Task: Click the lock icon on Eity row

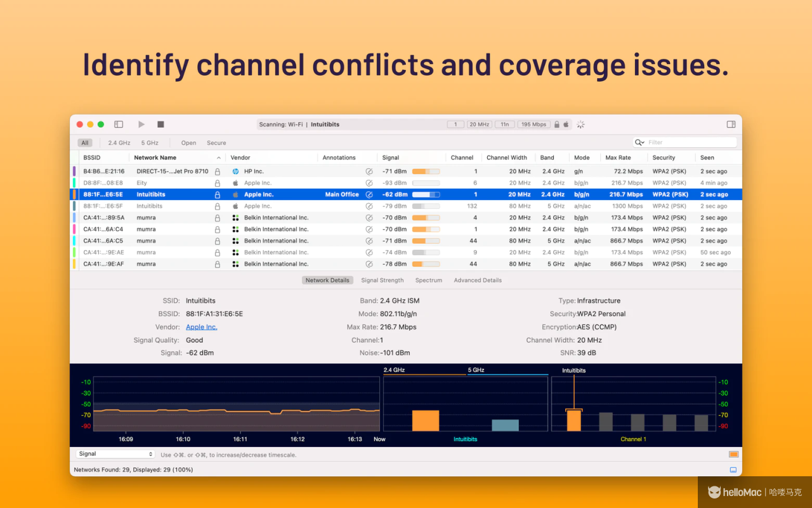Action: (x=218, y=183)
